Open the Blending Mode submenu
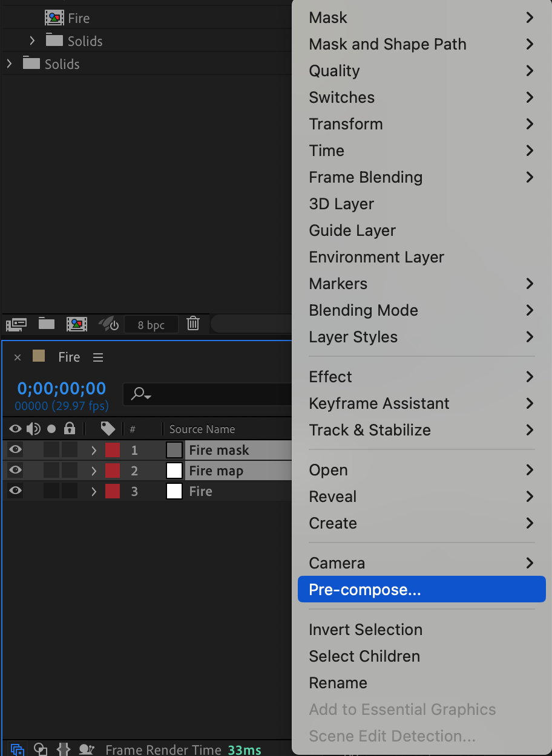 [421, 310]
